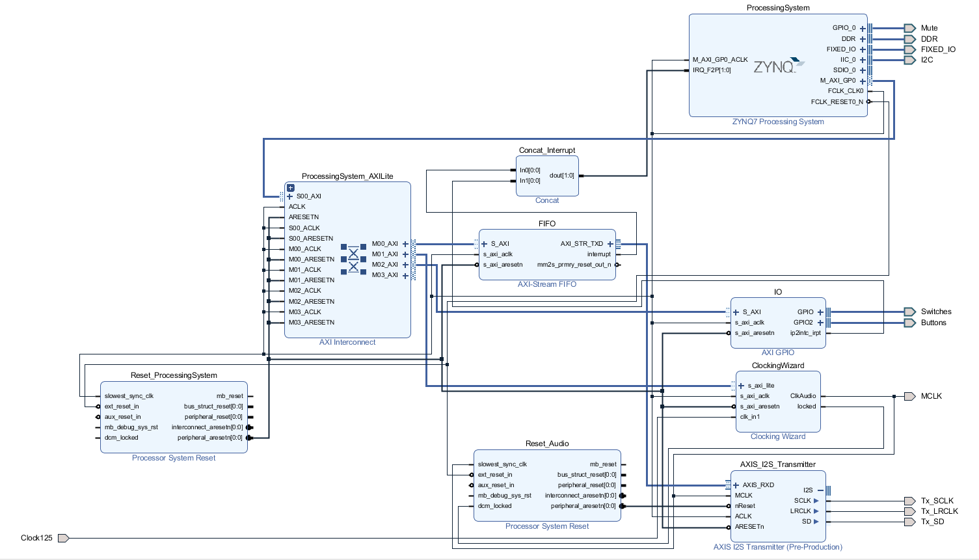Expand M00_AXI port on AXI Interconnect
Image resolution: width=979 pixels, height=560 pixels.
405,244
